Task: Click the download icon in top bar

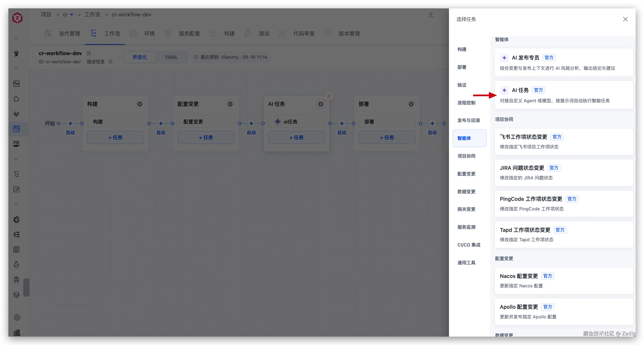Action: click(431, 14)
